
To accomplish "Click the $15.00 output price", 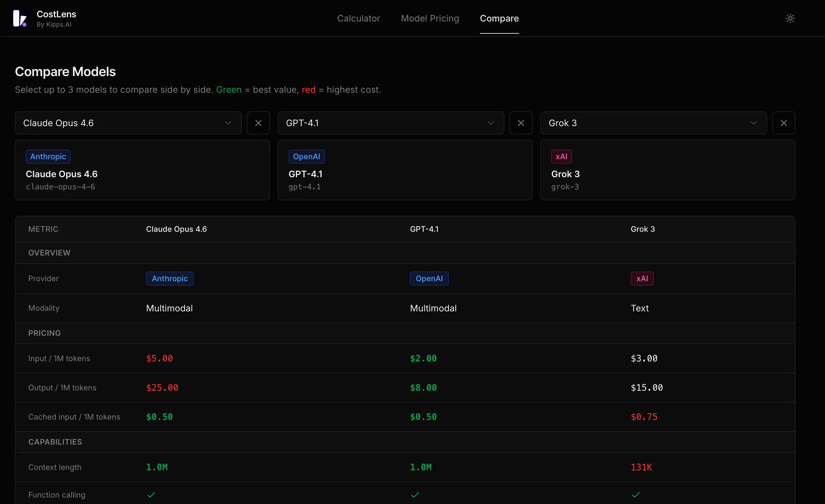I will (x=647, y=387).
